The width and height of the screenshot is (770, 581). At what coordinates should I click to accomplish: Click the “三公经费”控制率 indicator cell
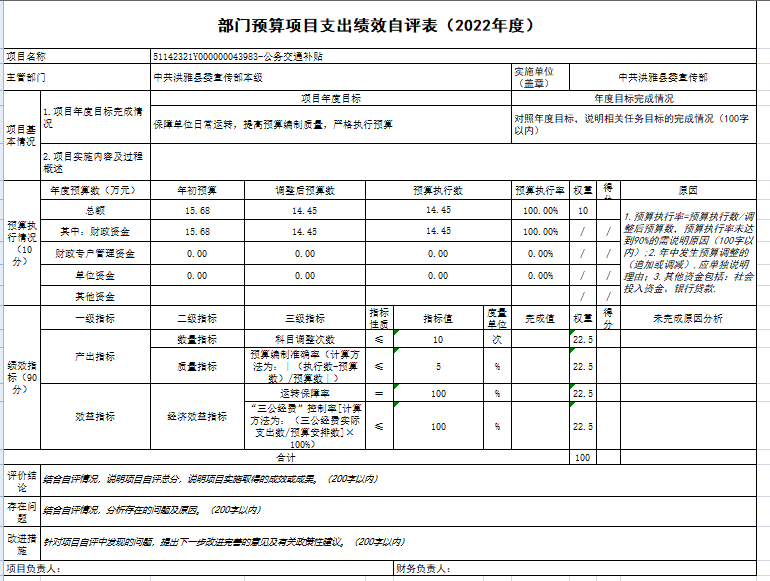click(x=305, y=426)
